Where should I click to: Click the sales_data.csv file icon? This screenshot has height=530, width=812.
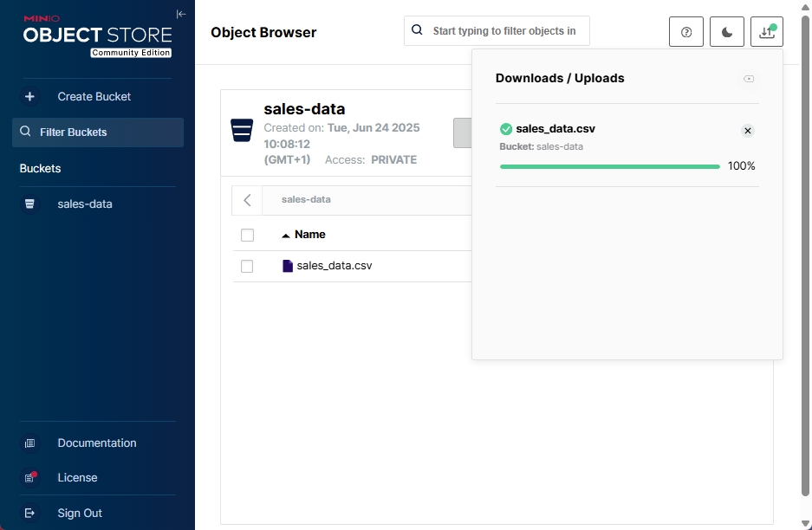click(x=288, y=266)
